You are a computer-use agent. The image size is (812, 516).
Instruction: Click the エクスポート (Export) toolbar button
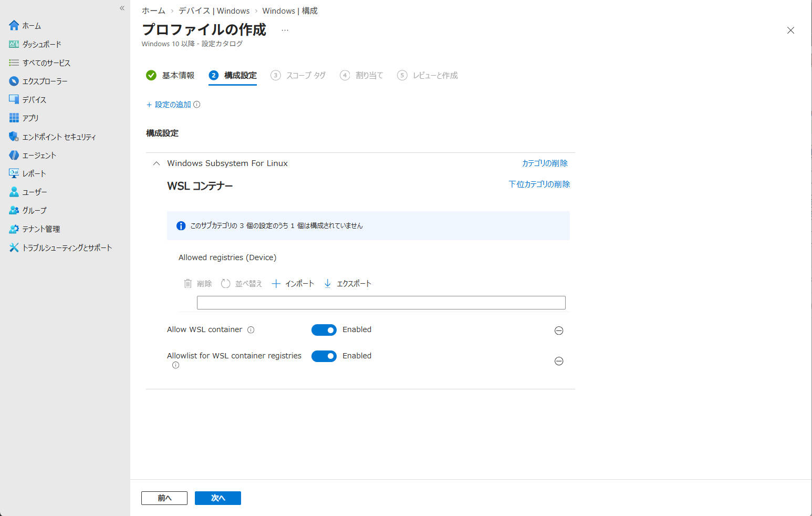point(347,284)
